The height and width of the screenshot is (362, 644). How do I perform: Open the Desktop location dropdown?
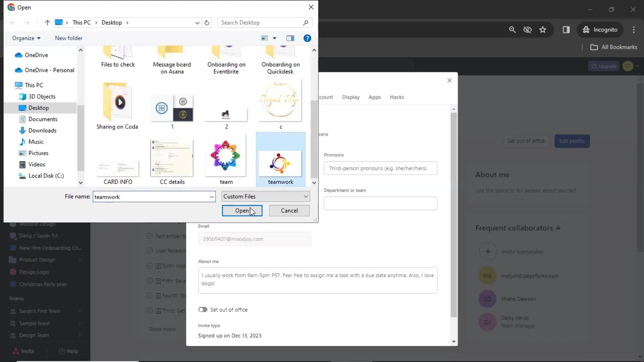[197, 22]
